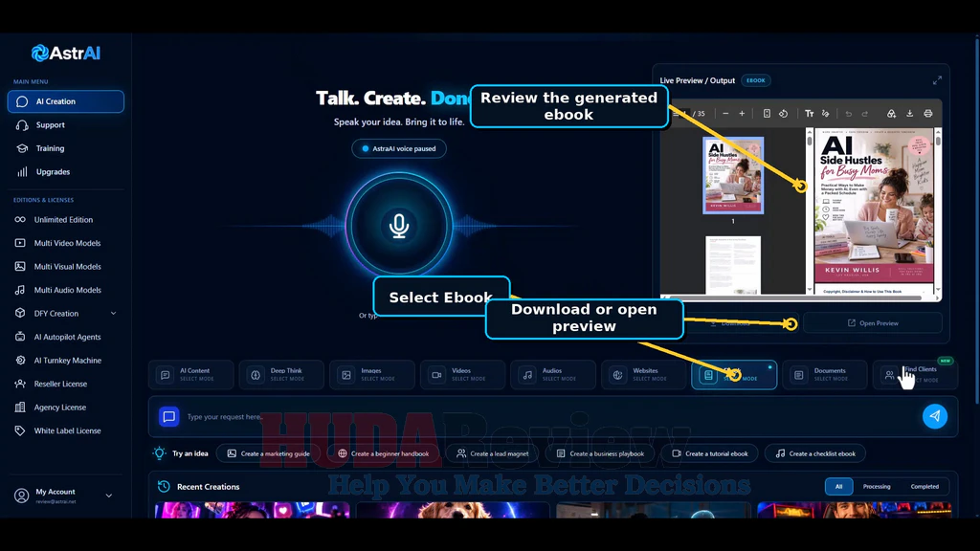
Task: Click the EBOOK badge in Live Preview
Action: 756,80
